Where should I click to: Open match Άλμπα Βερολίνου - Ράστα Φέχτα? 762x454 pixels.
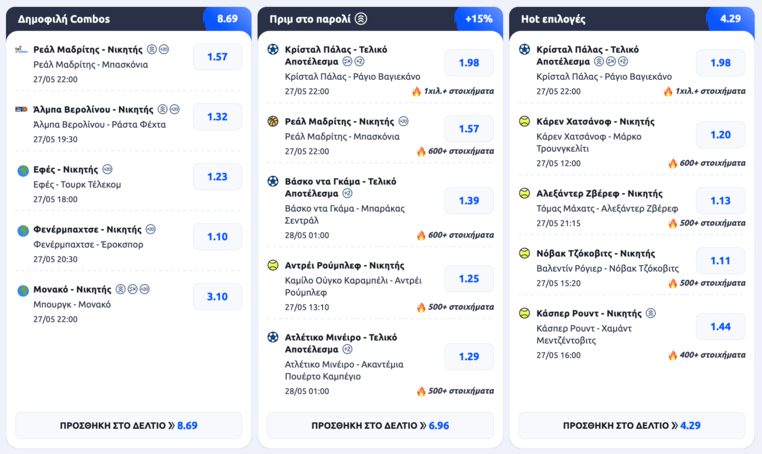click(x=99, y=124)
